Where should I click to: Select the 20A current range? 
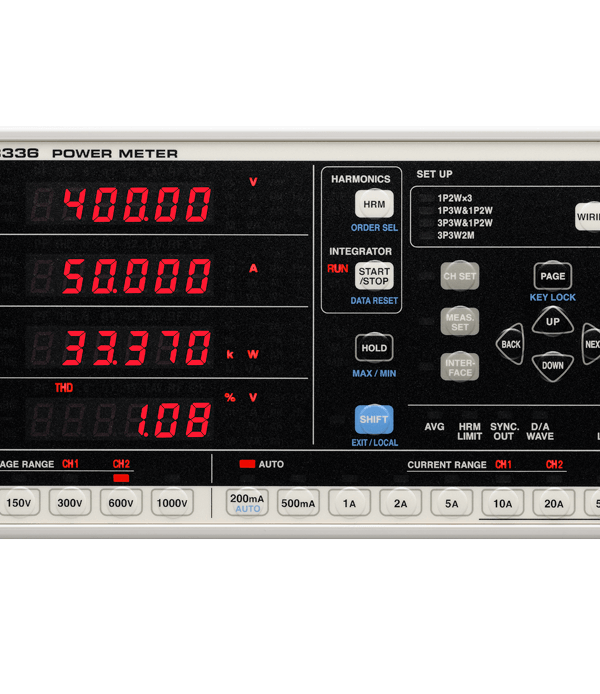pyautogui.click(x=554, y=503)
